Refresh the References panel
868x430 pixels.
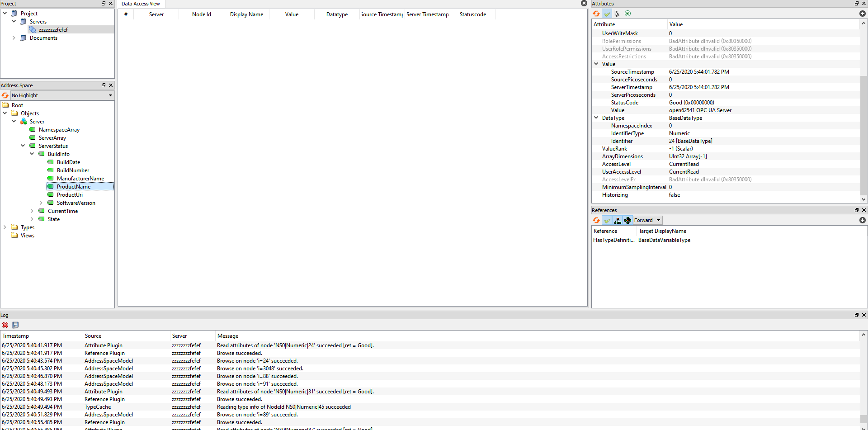(x=596, y=220)
